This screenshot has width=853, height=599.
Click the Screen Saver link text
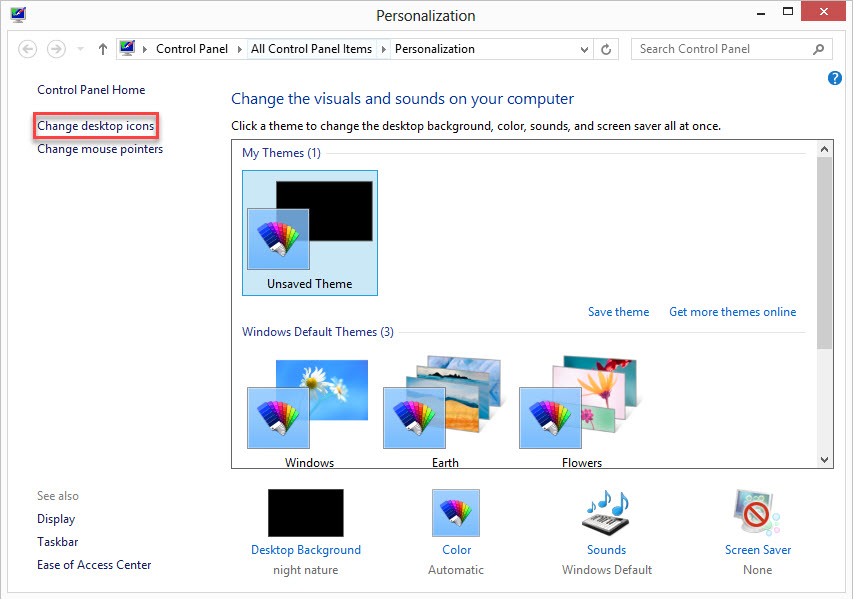pos(758,550)
